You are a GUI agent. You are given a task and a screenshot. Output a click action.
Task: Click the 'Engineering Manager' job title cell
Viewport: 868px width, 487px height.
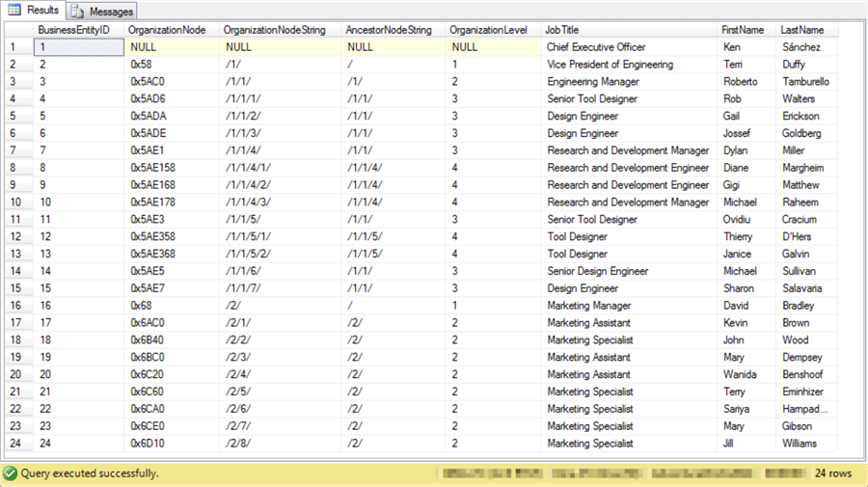629,81
